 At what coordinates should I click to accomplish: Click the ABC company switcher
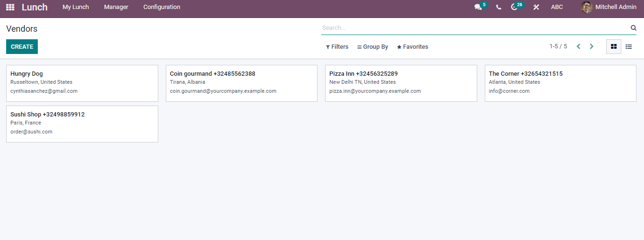(557, 7)
